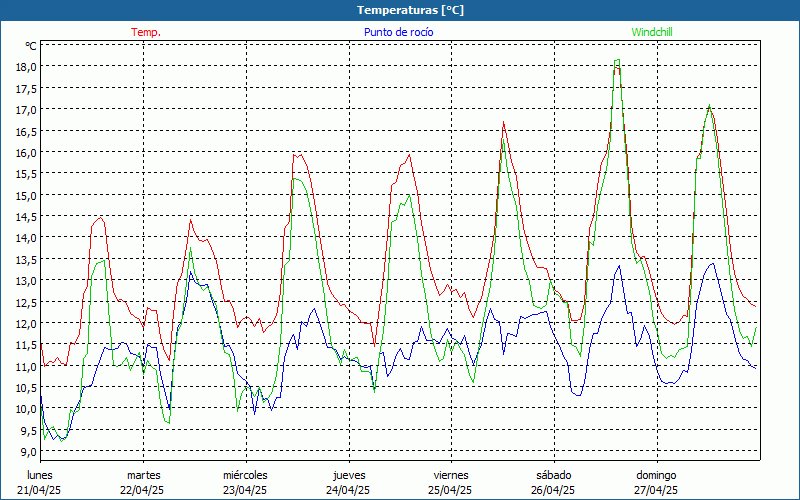This screenshot has width=800, height=500.
Task: Click the green Windchill legend label
Action: (652, 32)
